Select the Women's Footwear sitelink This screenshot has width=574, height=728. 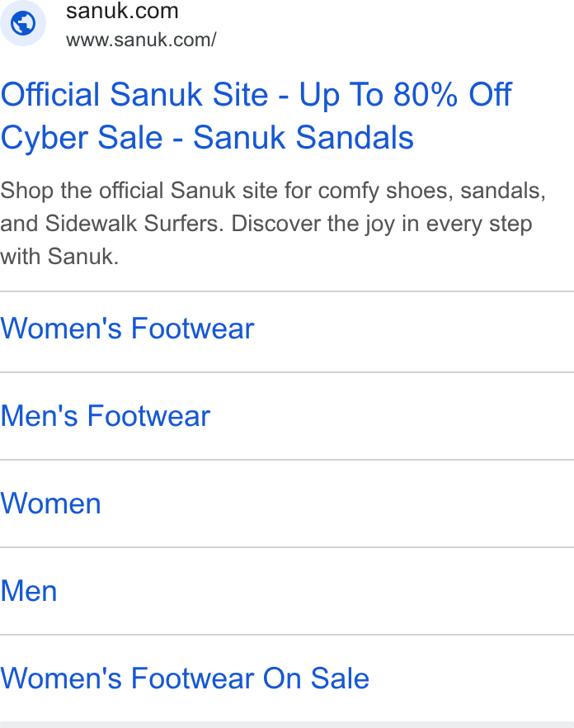(127, 329)
